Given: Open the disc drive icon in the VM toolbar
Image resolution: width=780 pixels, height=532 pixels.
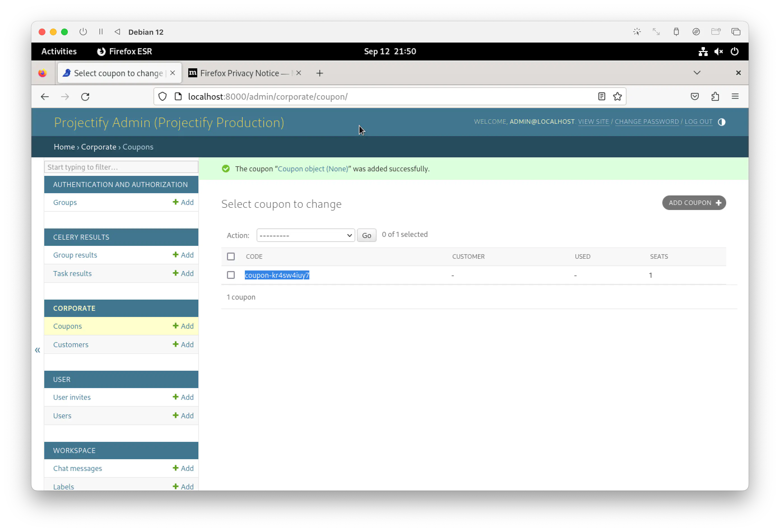Looking at the screenshot, I should point(696,32).
